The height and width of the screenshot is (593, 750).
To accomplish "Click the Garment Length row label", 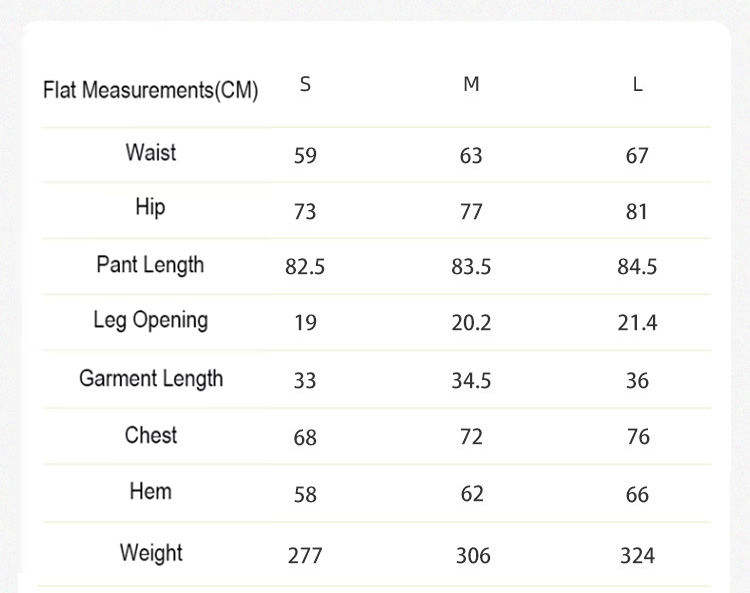I will pyautogui.click(x=151, y=378).
